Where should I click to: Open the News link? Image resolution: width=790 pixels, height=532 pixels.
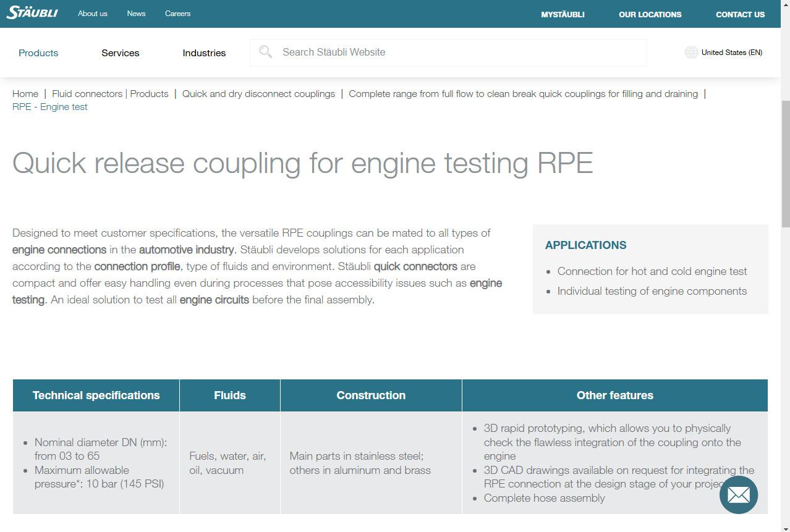point(136,14)
